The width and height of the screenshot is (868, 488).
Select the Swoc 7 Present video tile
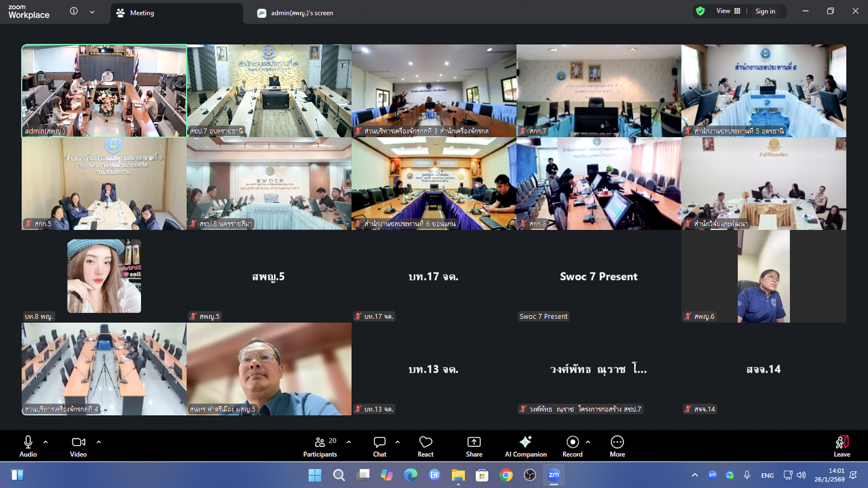(599, 276)
